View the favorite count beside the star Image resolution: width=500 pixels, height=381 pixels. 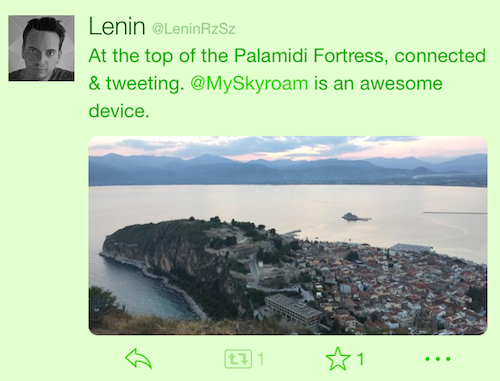pos(360,359)
